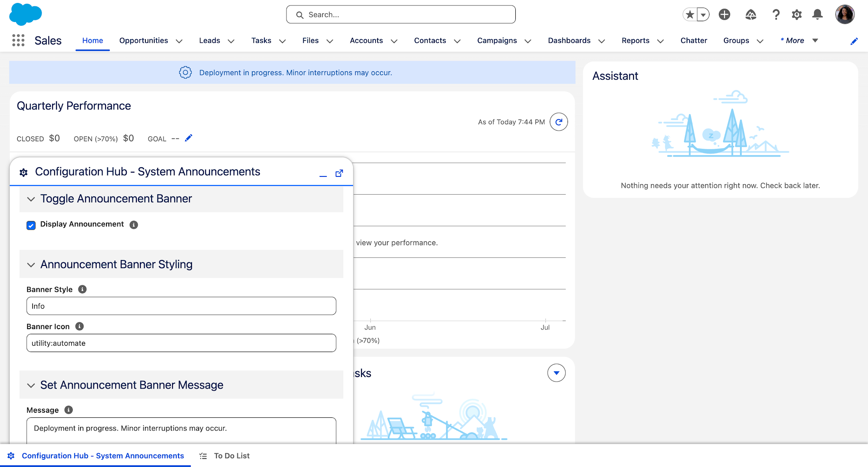Viewport: 868px width, 467px height.
Task: Switch to the Chatter tab
Action: tap(694, 40)
